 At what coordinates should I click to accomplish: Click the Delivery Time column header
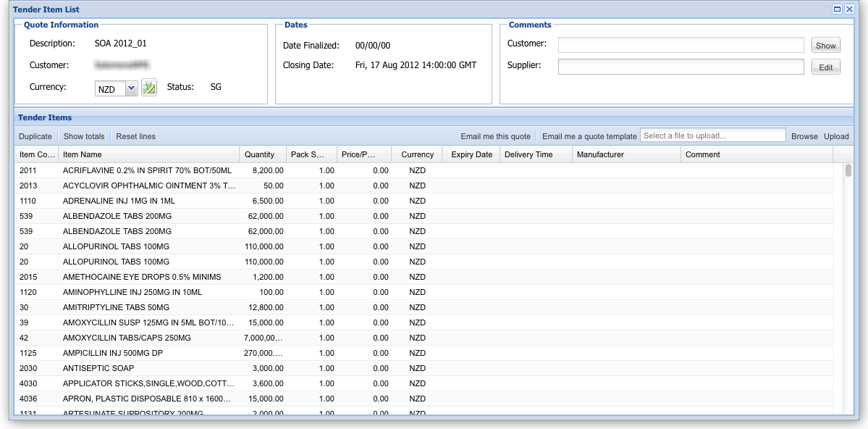coord(536,154)
